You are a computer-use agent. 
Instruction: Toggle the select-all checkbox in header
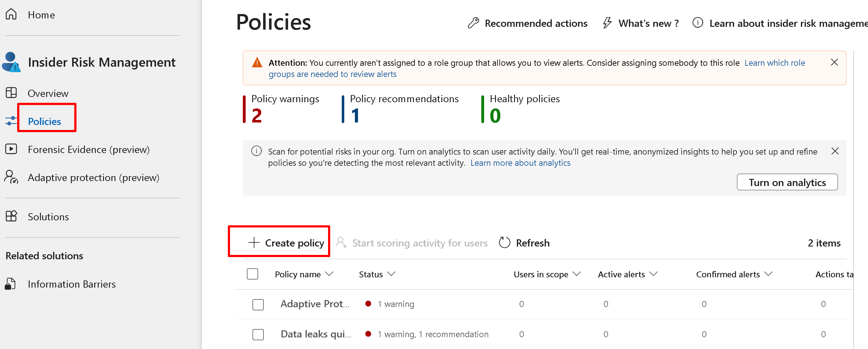coord(253,274)
